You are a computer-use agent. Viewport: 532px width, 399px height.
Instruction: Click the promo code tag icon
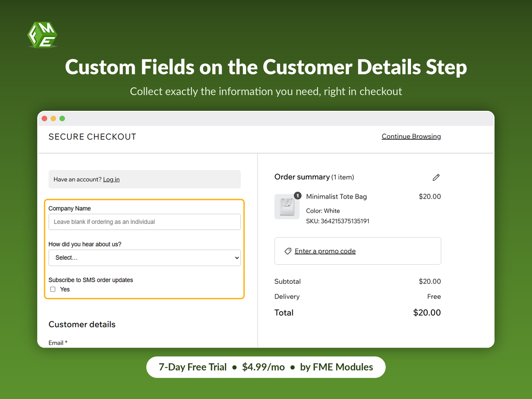coord(288,251)
